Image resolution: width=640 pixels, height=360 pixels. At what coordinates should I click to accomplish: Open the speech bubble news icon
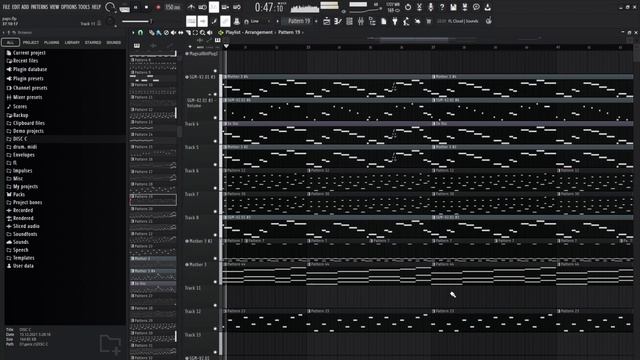point(476,7)
